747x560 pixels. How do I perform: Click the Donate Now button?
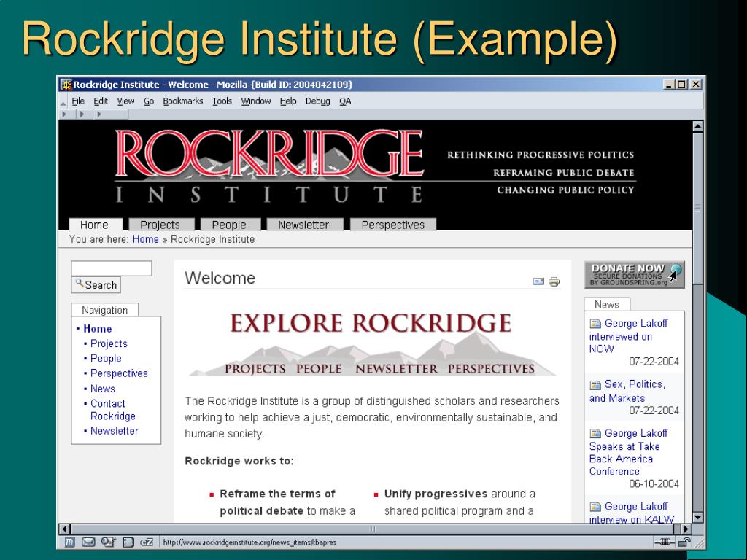pyautogui.click(x=634, y=274)
